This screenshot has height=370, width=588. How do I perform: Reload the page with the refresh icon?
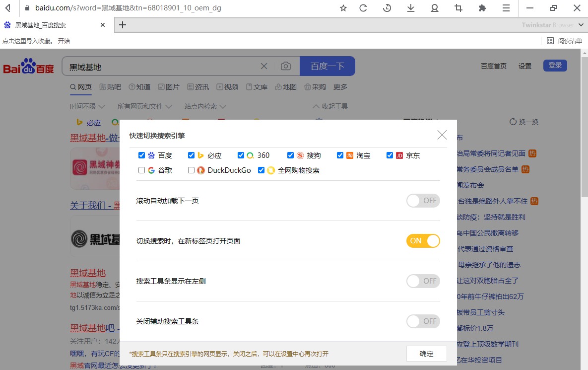363,8
